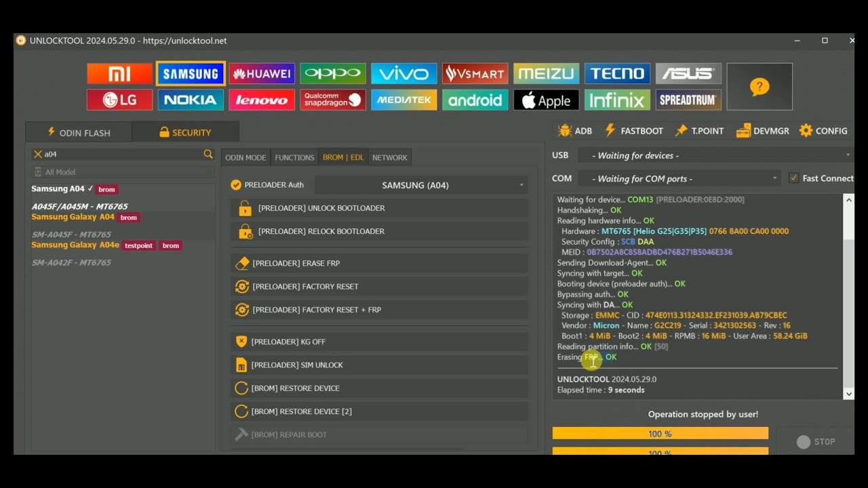Open the T.POINT tool

point(699,131)
